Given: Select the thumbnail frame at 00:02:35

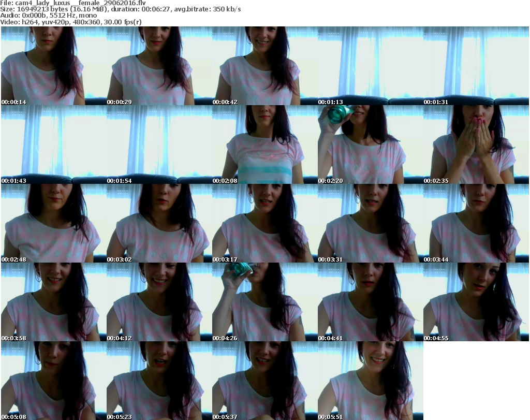Looking at the screenshot, I should (476, 144).
